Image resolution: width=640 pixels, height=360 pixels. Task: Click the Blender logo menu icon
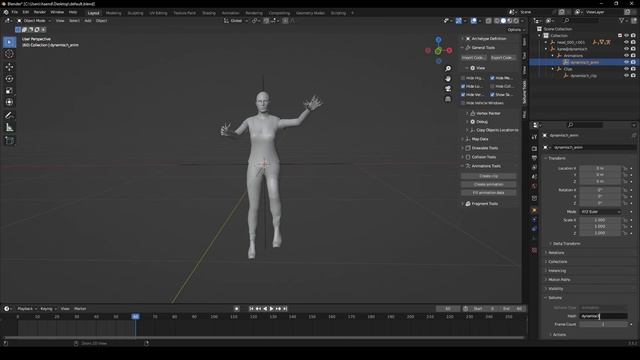point(6,12)
